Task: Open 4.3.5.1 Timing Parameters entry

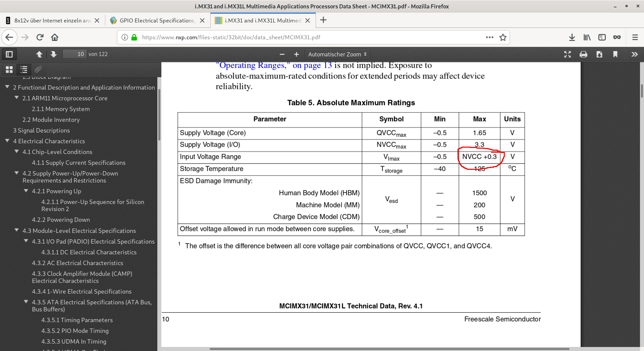Action: 77,320
